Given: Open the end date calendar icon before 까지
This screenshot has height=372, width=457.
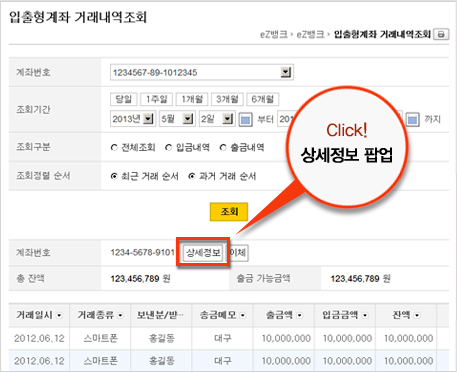Looking at the screenshot, I should [x=412, y=119].
